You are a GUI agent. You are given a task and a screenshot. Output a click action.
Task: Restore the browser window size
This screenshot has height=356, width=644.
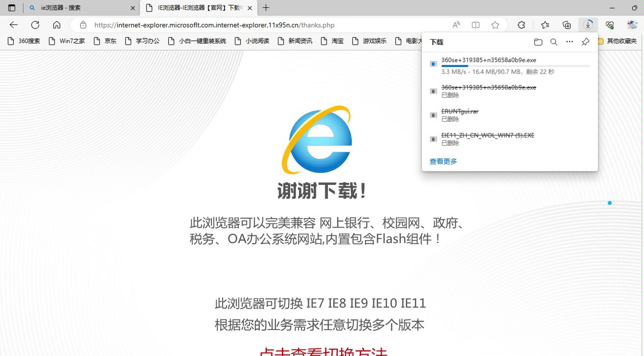pyautogui.click(x=635, y=8)
